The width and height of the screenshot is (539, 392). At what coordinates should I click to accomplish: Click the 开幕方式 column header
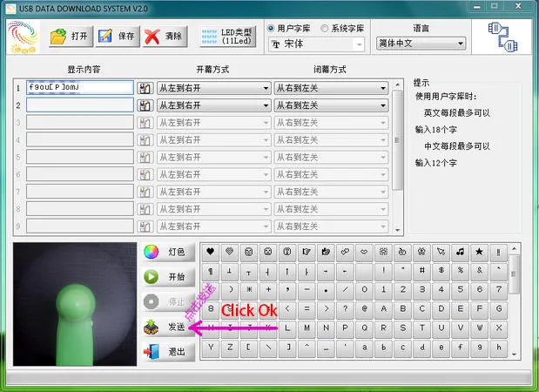[x=212, y=70]
